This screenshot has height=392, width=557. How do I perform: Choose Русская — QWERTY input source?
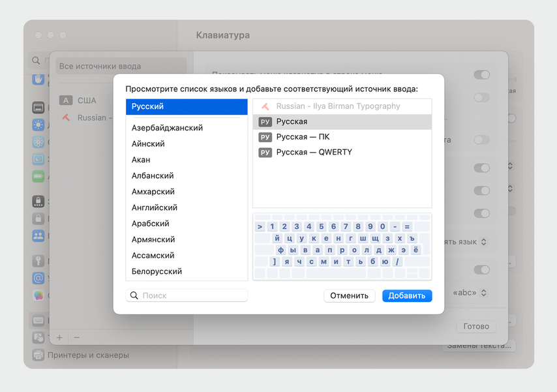coord(342,152)
